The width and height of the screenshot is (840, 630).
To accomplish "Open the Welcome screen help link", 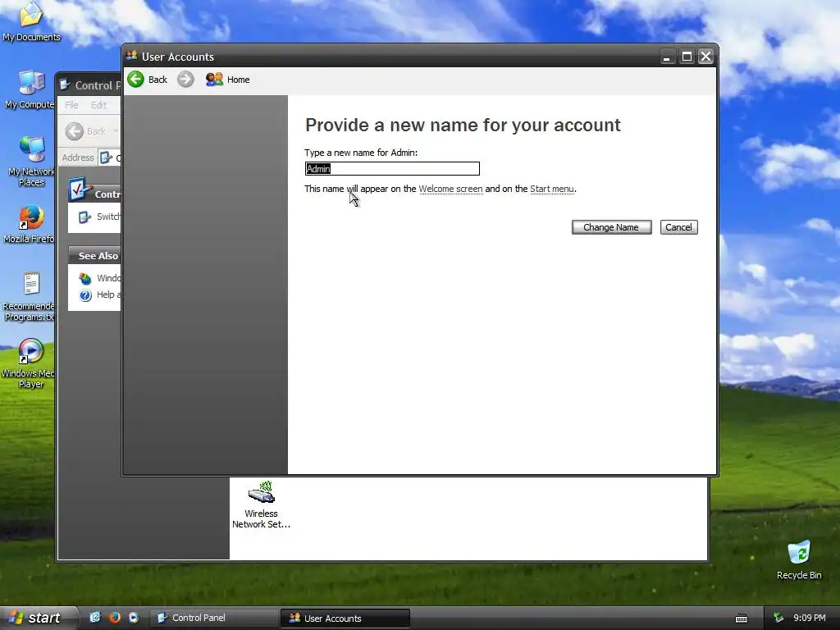I will (x=450, y=189).
